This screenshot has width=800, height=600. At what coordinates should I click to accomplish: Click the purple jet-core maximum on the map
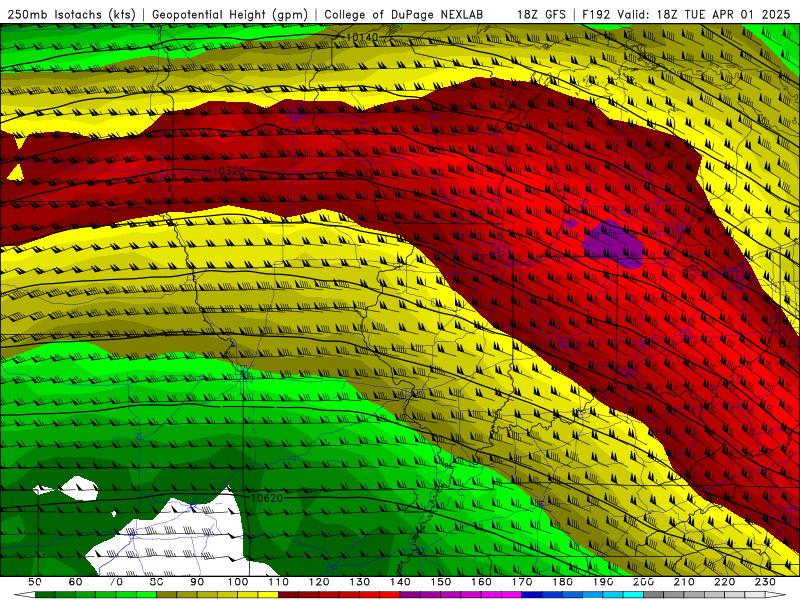(612, 245)
